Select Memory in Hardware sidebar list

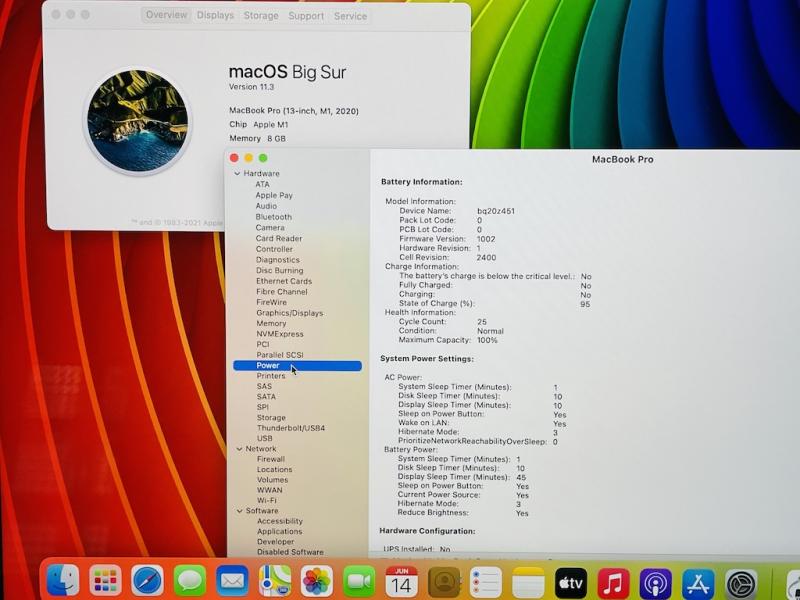click(271, 323)
